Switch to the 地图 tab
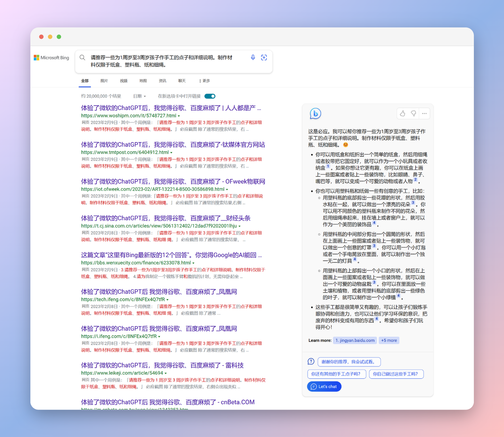The width and height of the screenshot is (504, 437). tap(143, 81)
